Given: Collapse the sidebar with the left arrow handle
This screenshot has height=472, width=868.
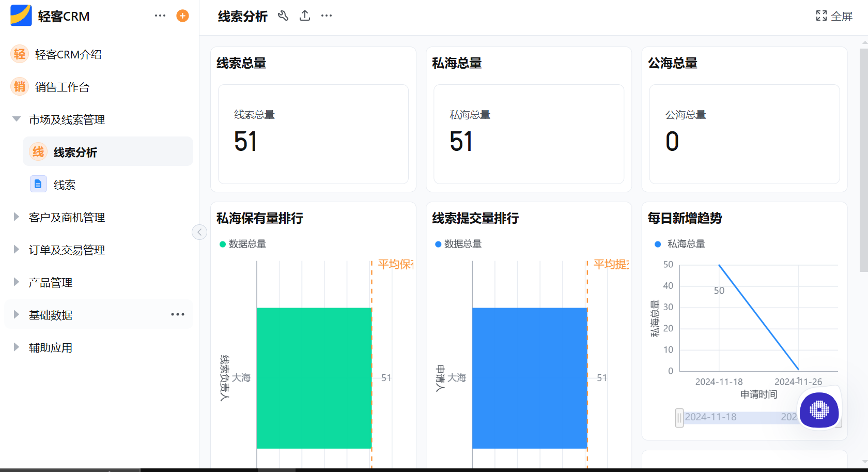Looking at the screenshot, I should 199,232.
